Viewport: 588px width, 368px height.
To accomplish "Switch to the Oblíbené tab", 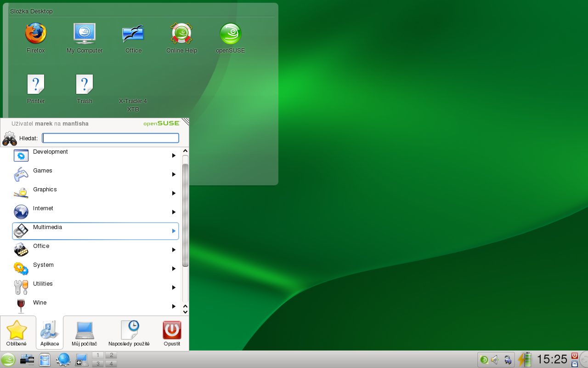I will 17,333.
